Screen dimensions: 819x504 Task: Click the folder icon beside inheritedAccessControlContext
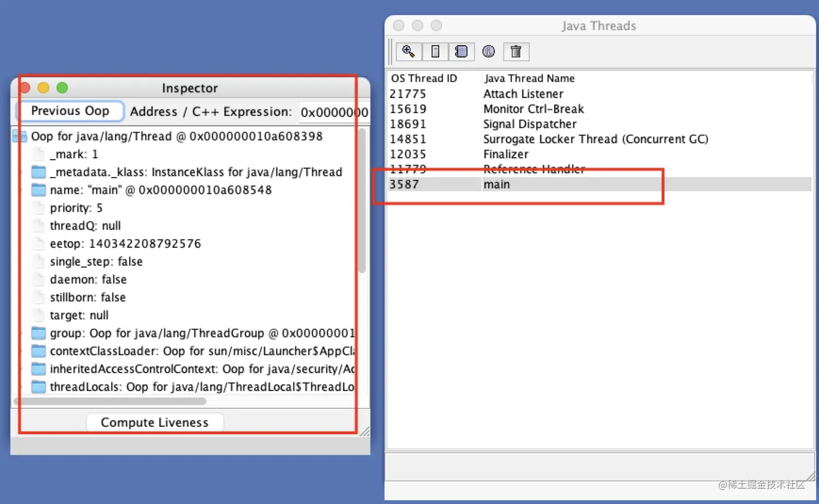coord(38,369)
